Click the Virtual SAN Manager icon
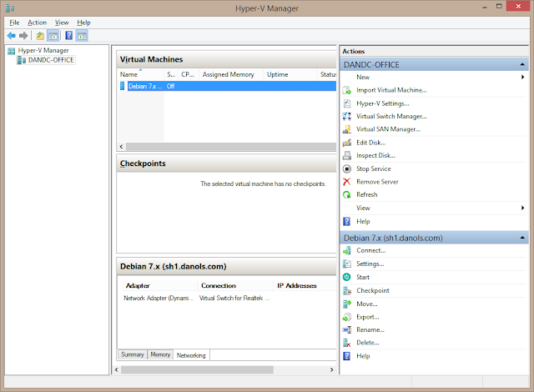The width and height of the screenshot is (534, 392). (347, 129)
